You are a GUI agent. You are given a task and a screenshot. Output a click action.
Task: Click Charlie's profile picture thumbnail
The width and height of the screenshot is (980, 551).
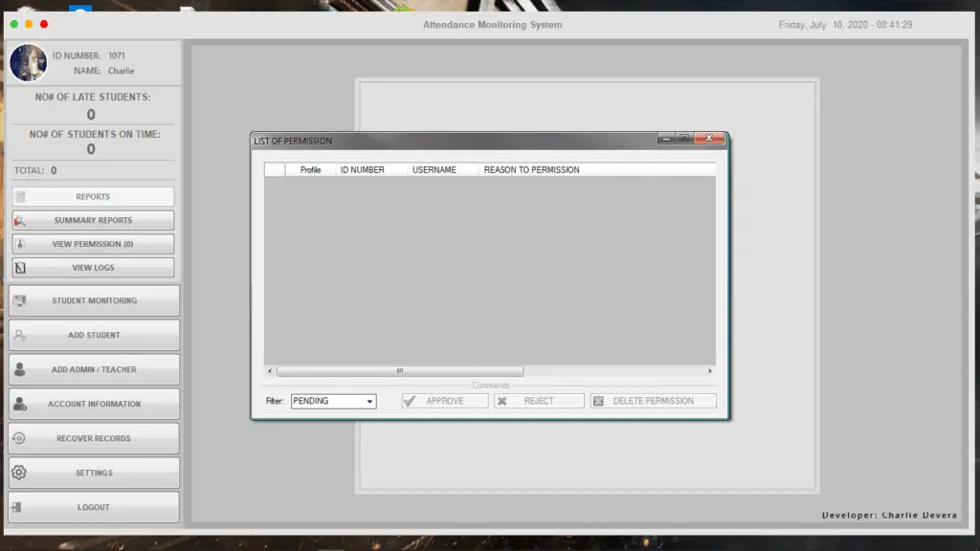pos(28,62)
